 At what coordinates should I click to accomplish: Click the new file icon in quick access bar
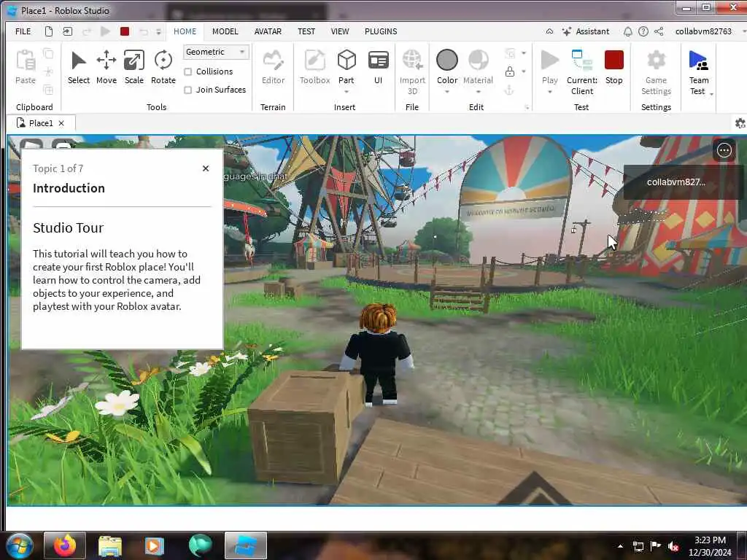coord(49,31)
